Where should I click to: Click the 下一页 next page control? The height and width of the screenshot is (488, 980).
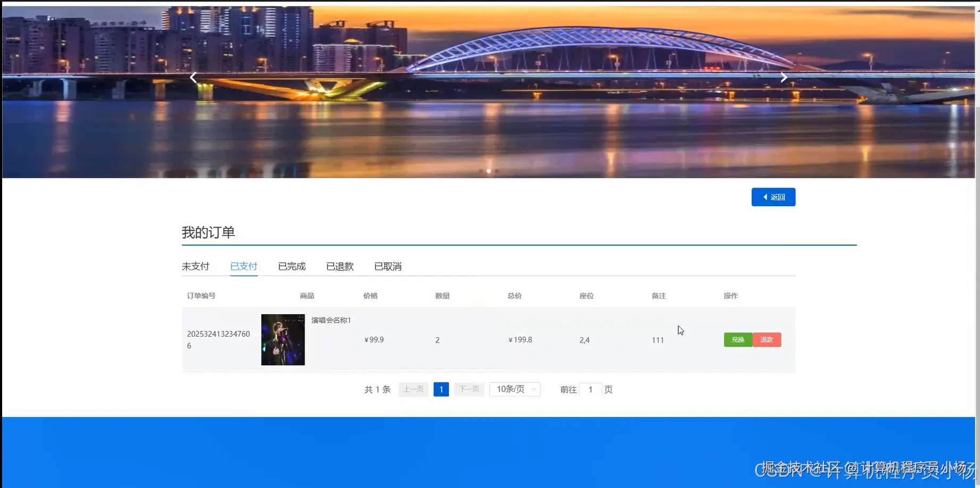point(468,389)
